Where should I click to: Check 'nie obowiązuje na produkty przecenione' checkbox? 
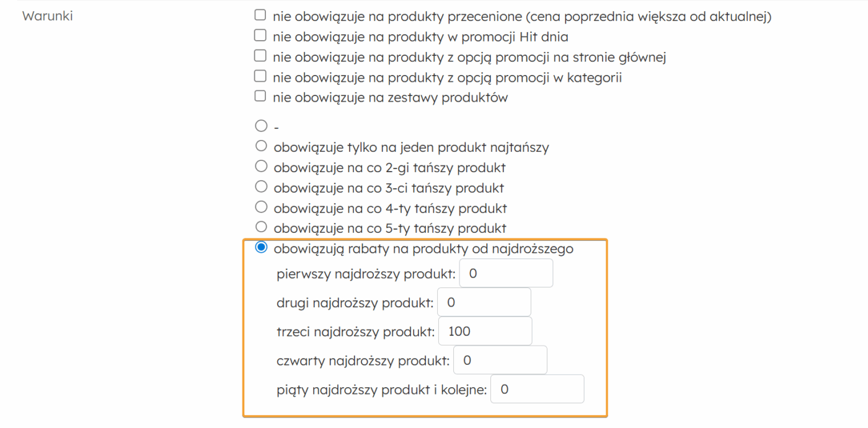pyautogui.click(x=260, y=15)
